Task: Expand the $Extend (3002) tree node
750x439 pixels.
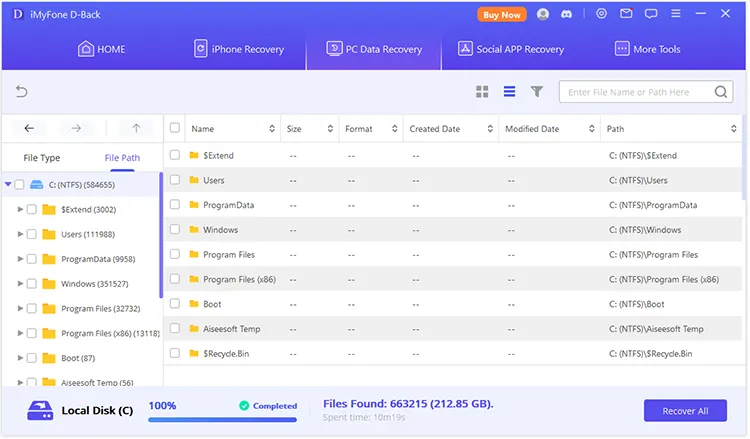Action: [20, 209]
